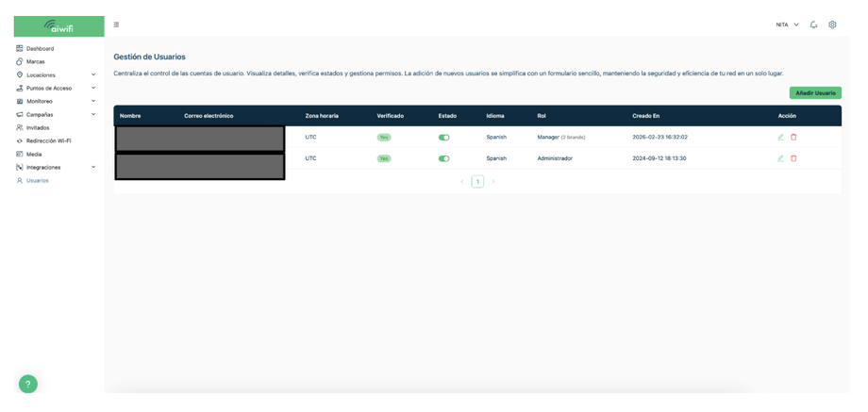Expand the Locaciones submenu chevron
Viewport: 868px width, 412px height.
(x=93, y=74)
